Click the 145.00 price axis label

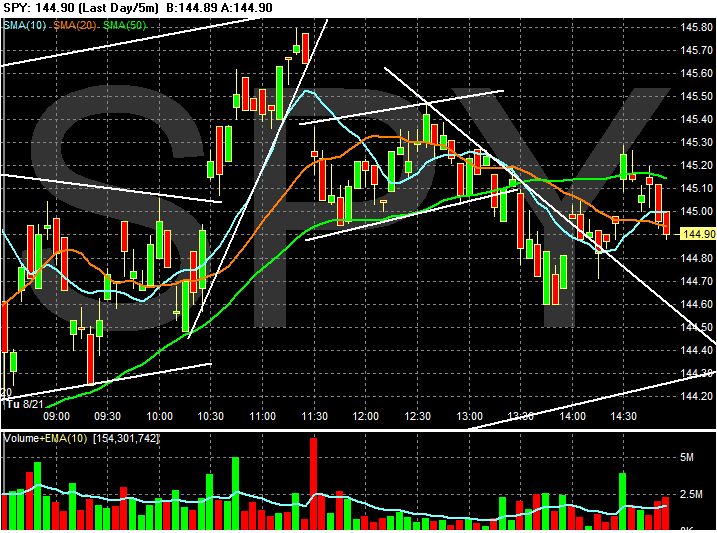pyautogui.click(x=696, y=211)
